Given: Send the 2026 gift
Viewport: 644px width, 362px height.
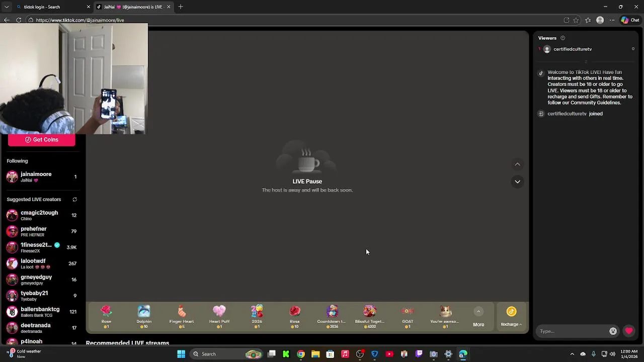Looking at the screenshot, I should [x=257, y=317].
